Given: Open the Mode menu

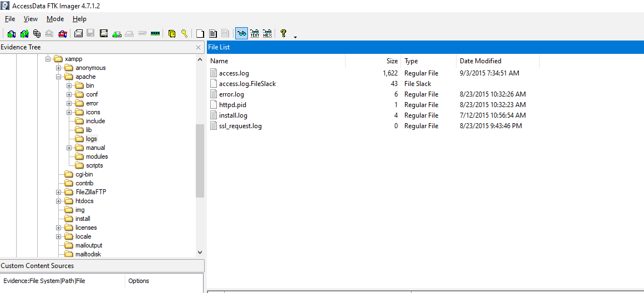Looking at the screenshot, I should (x=55, y=19).
